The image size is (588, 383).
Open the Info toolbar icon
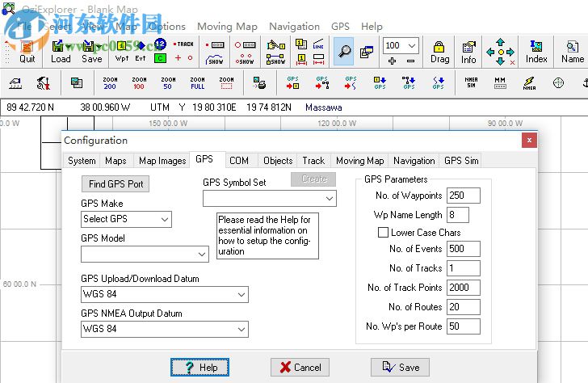468,52
